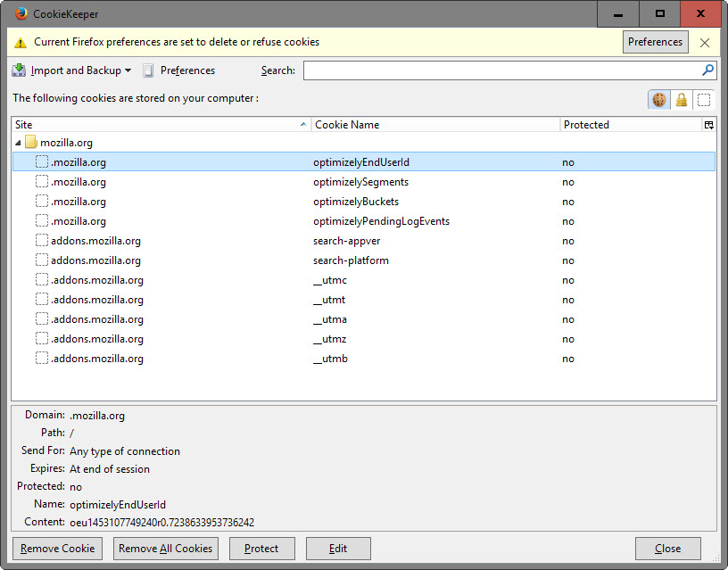Viewport: 728px width, 570px height.
Task: Edit the selected cookie
Action: (x=338, y=549)
